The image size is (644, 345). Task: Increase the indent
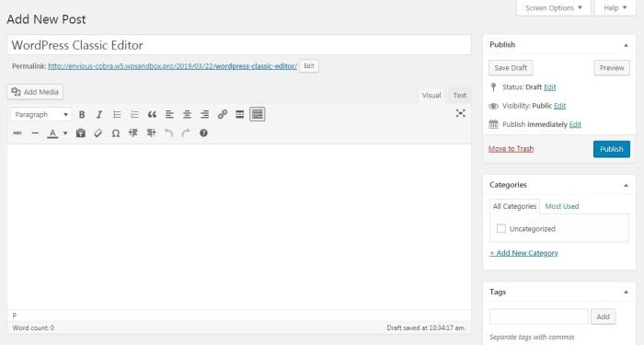[x=151, y=133]
